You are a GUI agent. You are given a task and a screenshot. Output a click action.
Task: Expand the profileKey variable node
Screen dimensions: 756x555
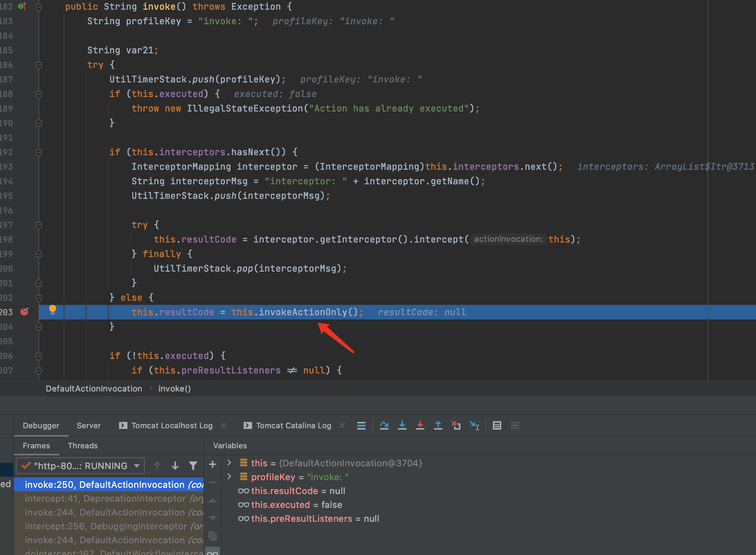(229, 477)
